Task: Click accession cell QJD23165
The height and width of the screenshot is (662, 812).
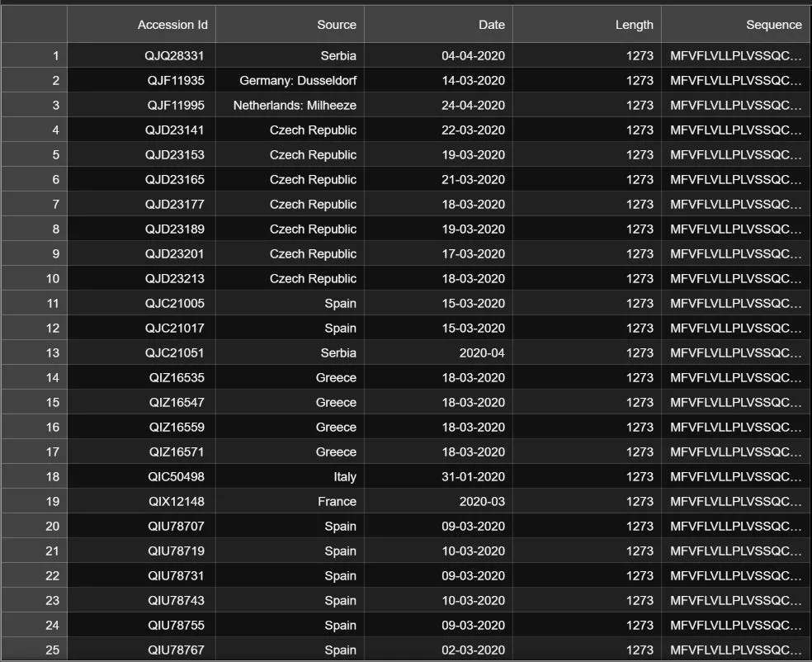Action: coord(141,179)
